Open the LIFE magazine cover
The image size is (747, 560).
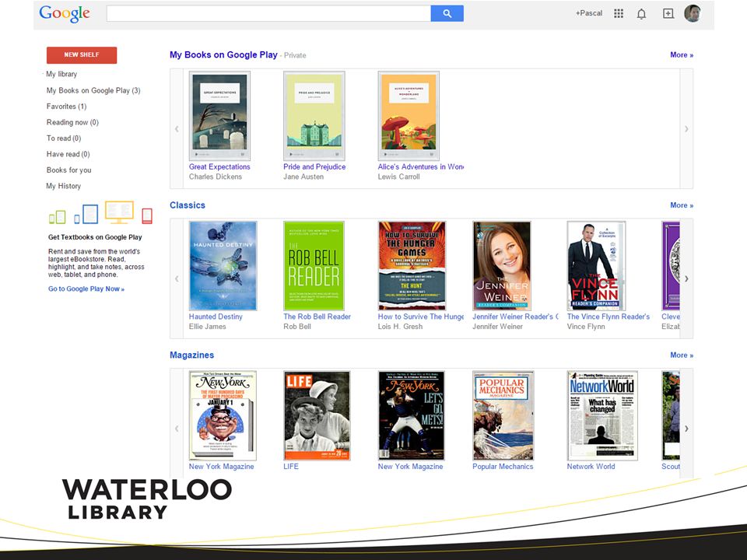317,415
